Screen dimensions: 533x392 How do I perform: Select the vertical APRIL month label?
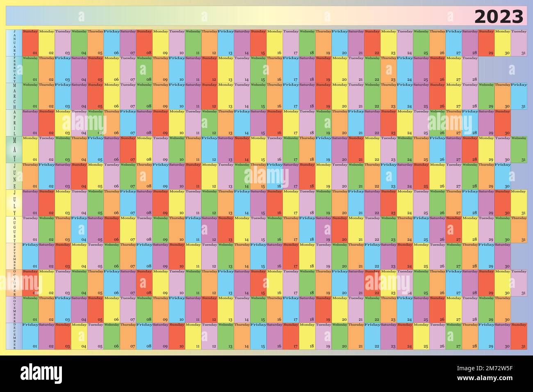pyautogui.click(x=14, y=123)
